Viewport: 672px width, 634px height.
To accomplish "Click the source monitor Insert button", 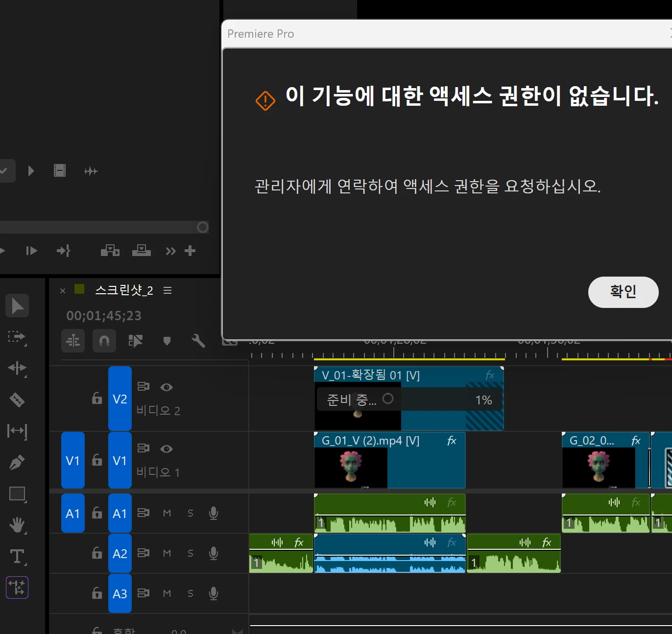I will click(x=110, y=251).
